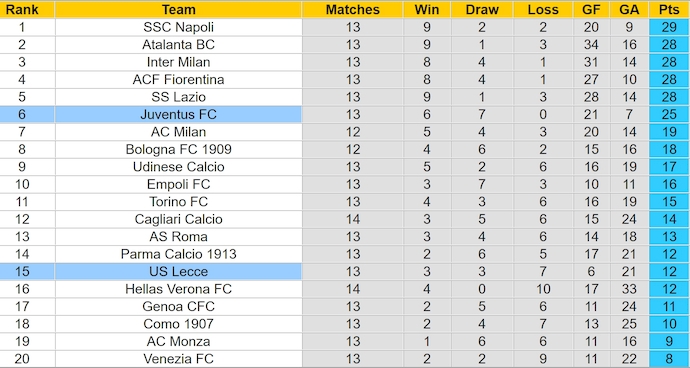The width and height of the screenshot is (690, 368).
Task: Select the Bologna FC 1909 team name
Action: (178, 149)
